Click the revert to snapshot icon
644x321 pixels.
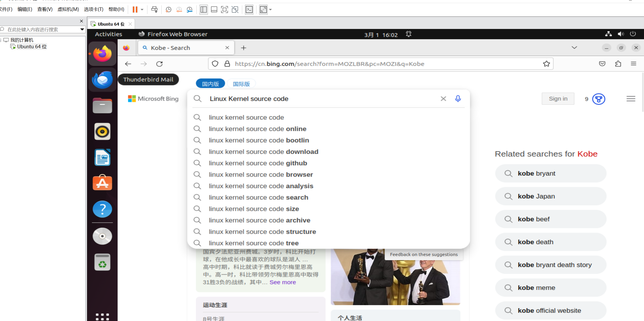[179, 10]
